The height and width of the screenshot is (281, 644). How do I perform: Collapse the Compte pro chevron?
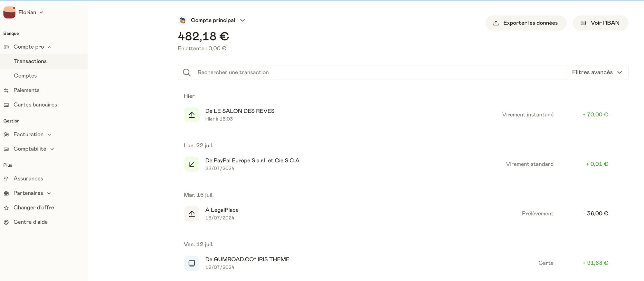[x=50, y=47]
